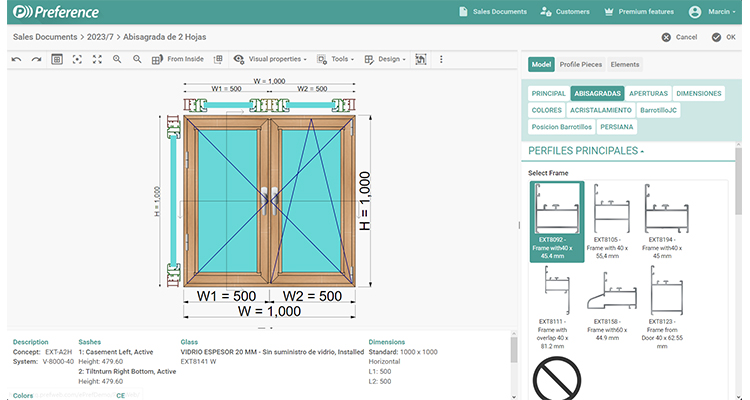Click the selection outline icon after Design

[420, 59]
